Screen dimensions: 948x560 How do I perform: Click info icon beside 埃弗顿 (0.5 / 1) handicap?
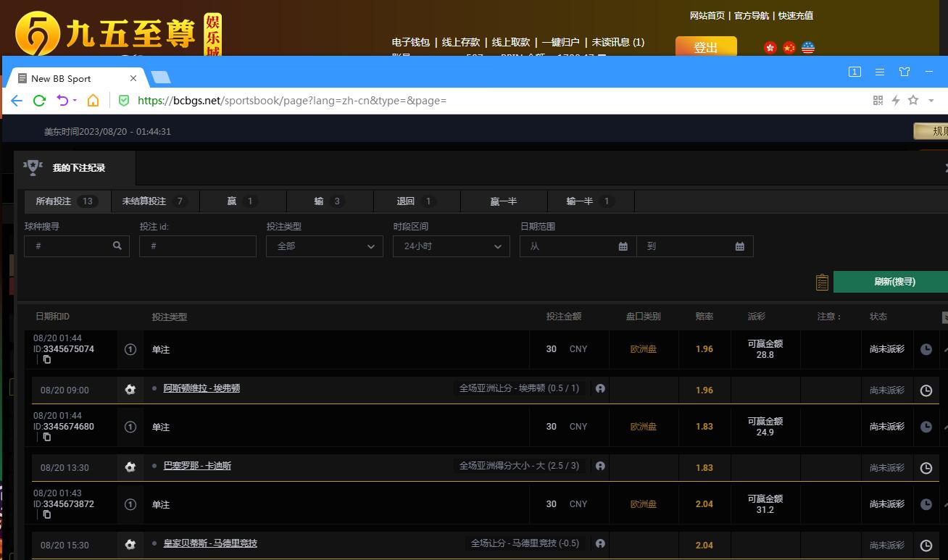(600, 388)
